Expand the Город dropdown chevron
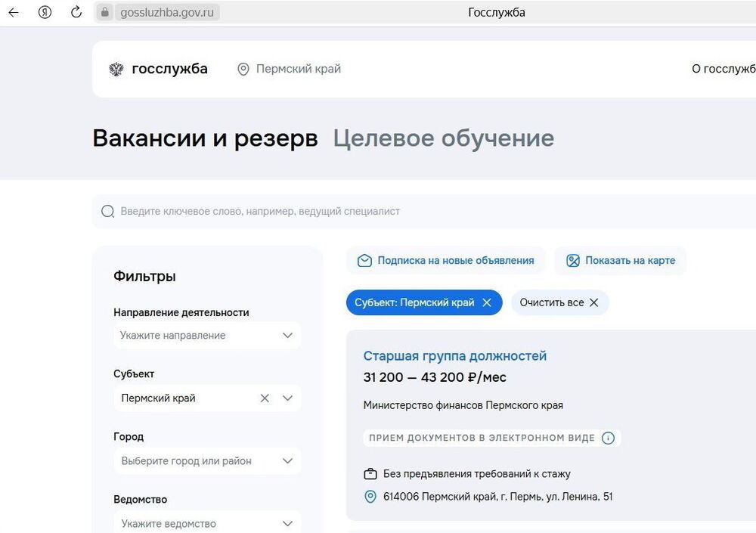The image size is (756, 533). (288, 460)
